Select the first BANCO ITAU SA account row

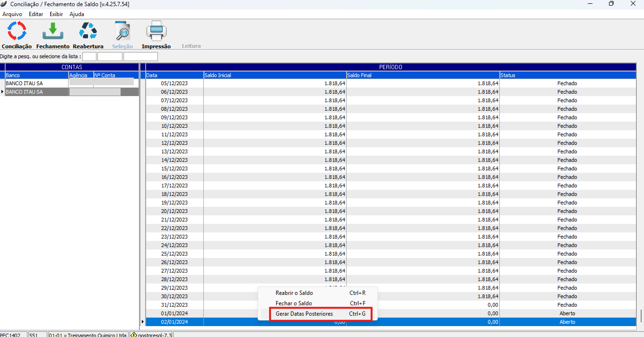(x=24, y=83)
